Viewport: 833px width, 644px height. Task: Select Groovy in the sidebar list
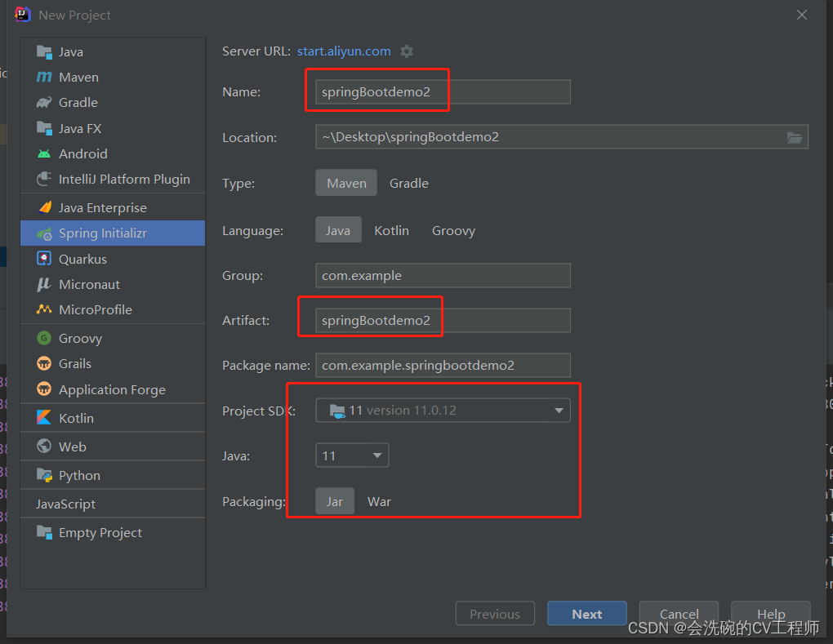point(113,338)
